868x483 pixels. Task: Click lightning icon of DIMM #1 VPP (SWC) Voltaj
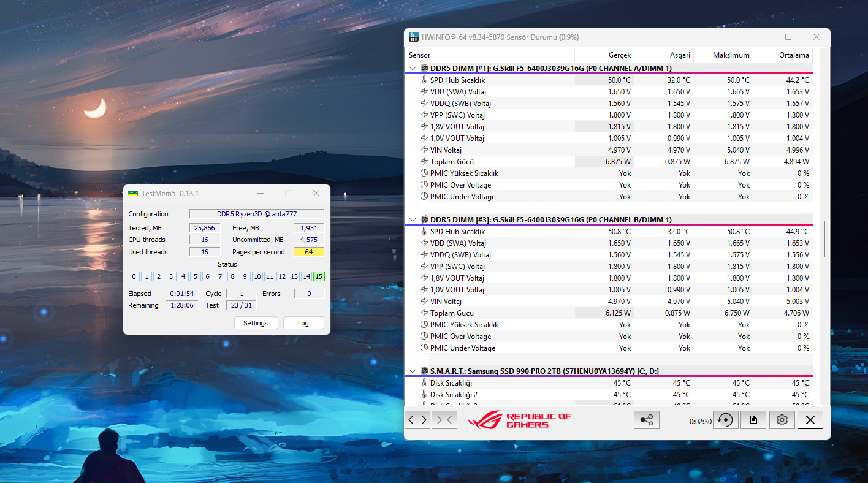click(x=424, y=115)
